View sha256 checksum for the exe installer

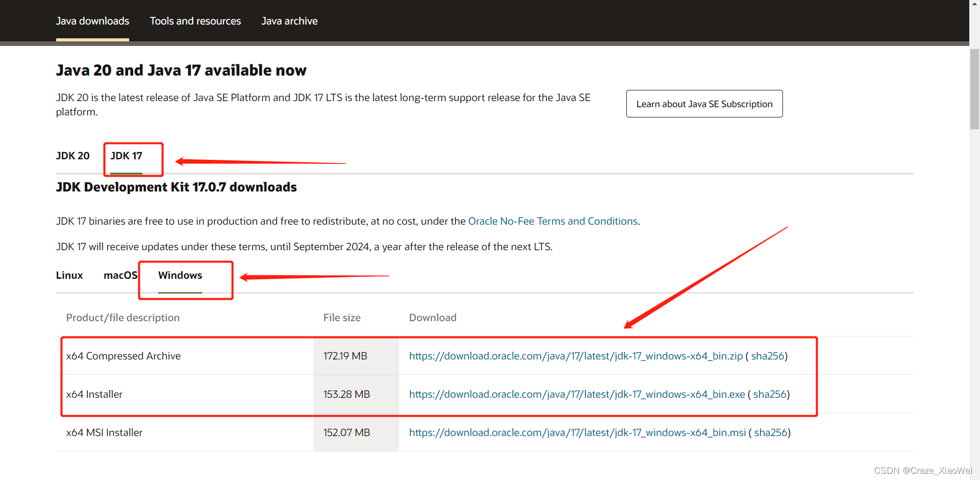pos(769,394)
